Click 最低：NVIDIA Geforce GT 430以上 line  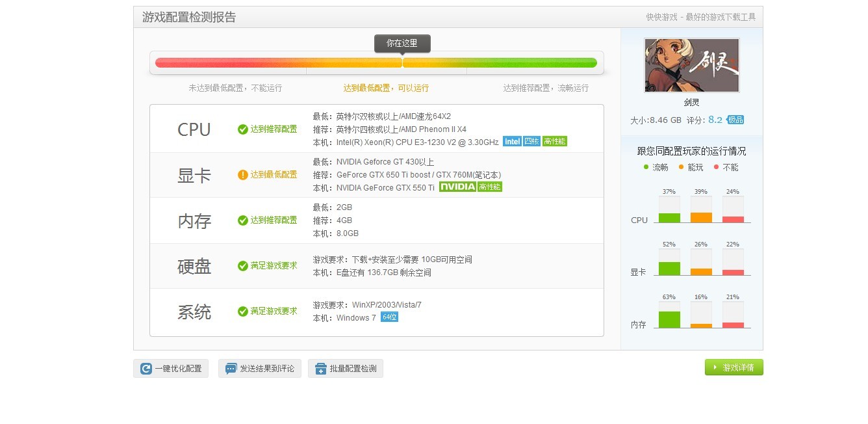pos(373,162)
